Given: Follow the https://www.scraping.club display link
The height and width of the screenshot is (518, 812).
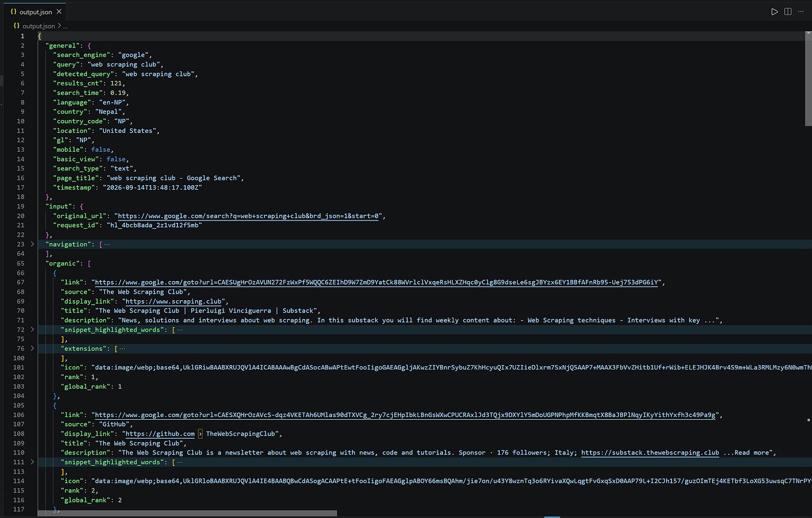Looking at the screenshot, I should (173, 301).
